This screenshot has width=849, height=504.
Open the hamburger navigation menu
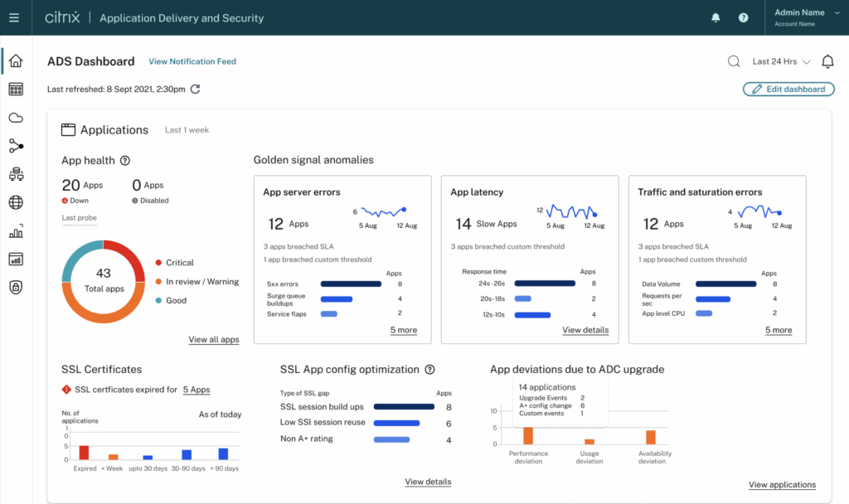pyautogui.click(x=14, y=17)
